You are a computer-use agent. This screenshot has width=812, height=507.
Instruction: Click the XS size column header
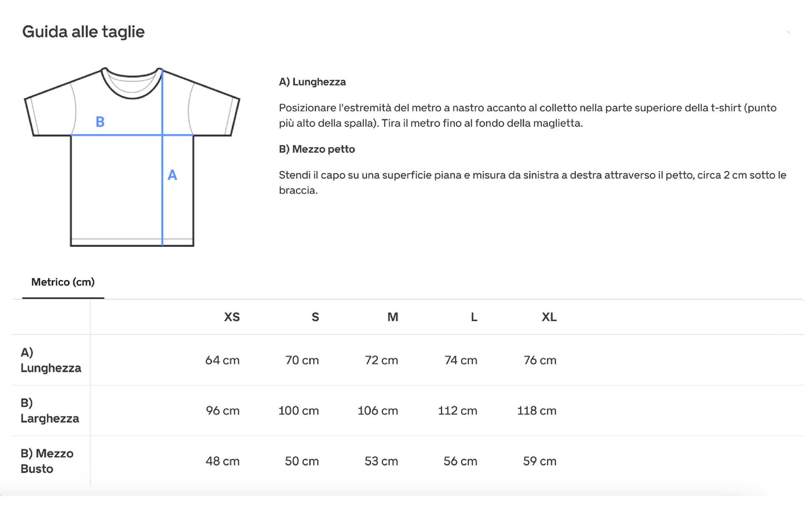232,317
